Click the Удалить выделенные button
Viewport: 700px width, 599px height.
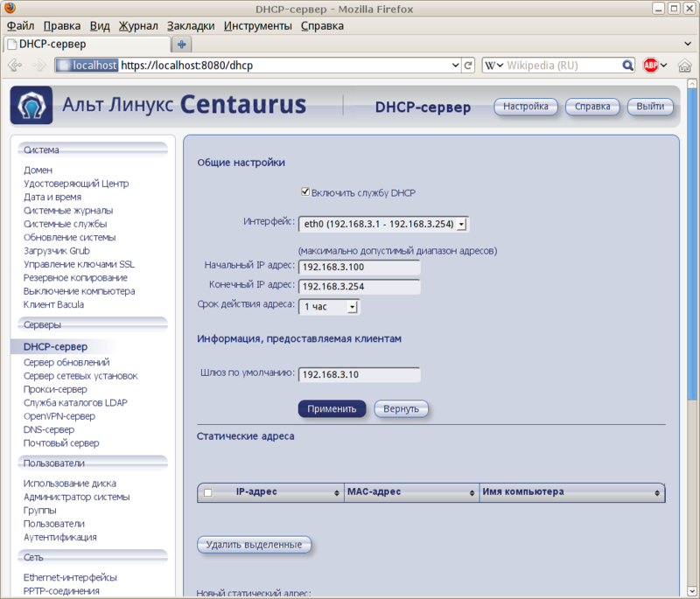point(254,545)
